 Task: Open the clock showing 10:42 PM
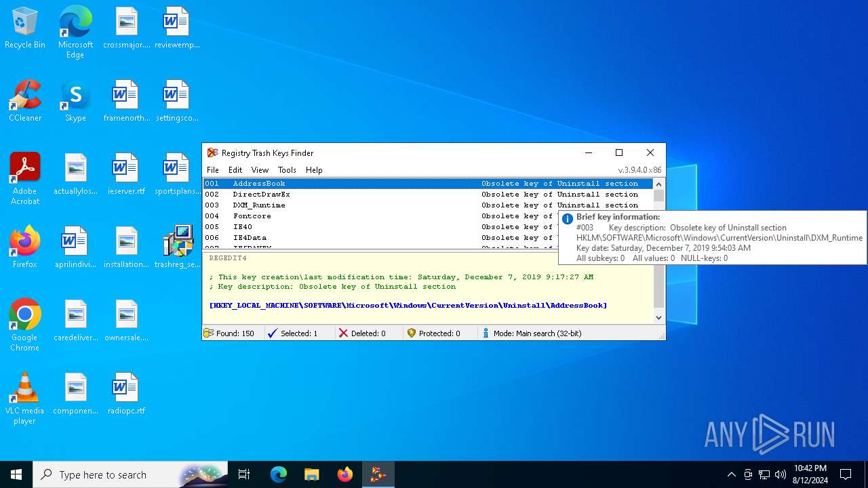[810, 474]
